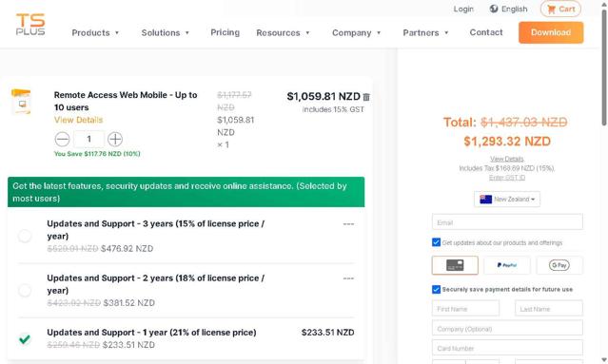Click the Card Number field
The height and width of the screenshot is (364, 608).
point(507,348)
